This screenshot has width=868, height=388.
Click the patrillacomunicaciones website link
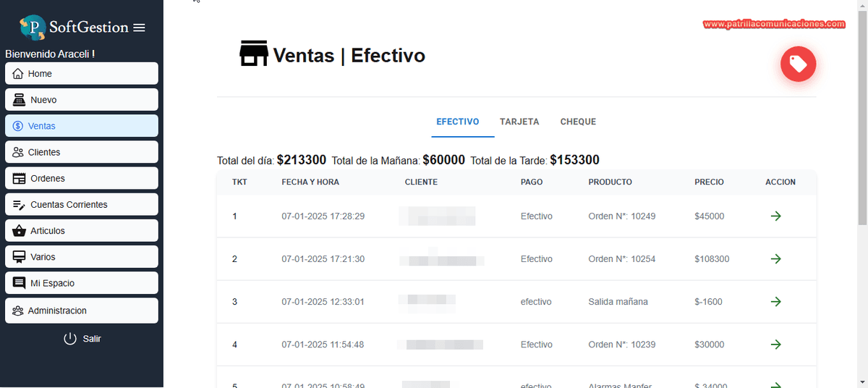tap(774, 24)
